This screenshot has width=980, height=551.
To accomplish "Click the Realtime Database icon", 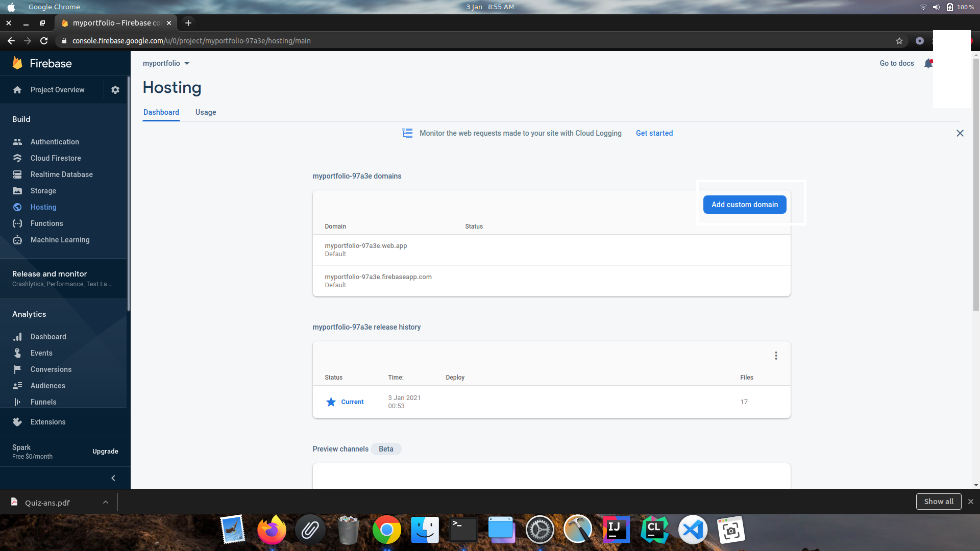I will [x=17, y=174].
